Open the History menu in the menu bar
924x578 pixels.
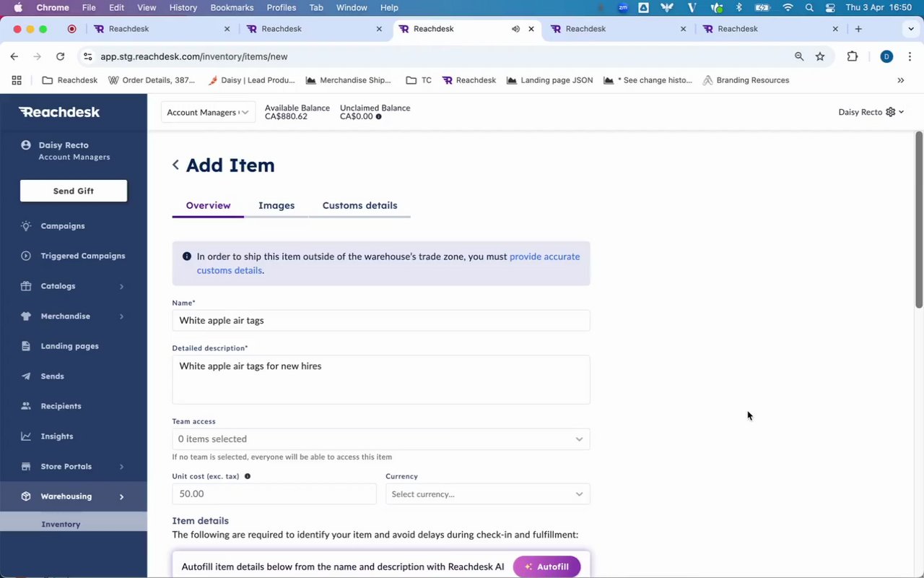pyautogui.click(x=183, y=7)
